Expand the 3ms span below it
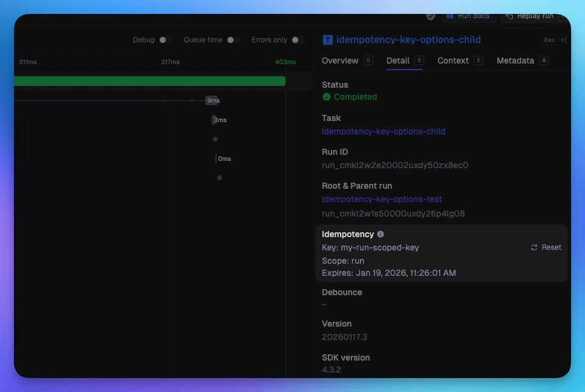Image resolution: width=585 pixels, height=392 pixels. 220,120
